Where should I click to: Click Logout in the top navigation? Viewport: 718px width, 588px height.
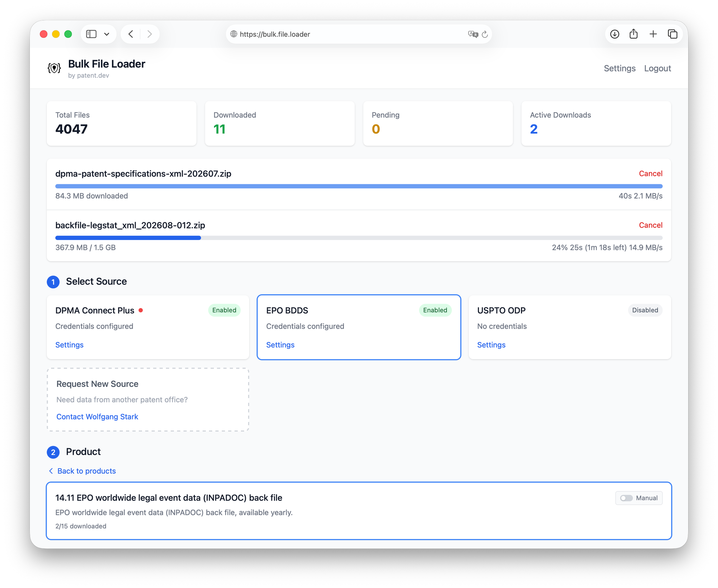[x=657, y=68]
